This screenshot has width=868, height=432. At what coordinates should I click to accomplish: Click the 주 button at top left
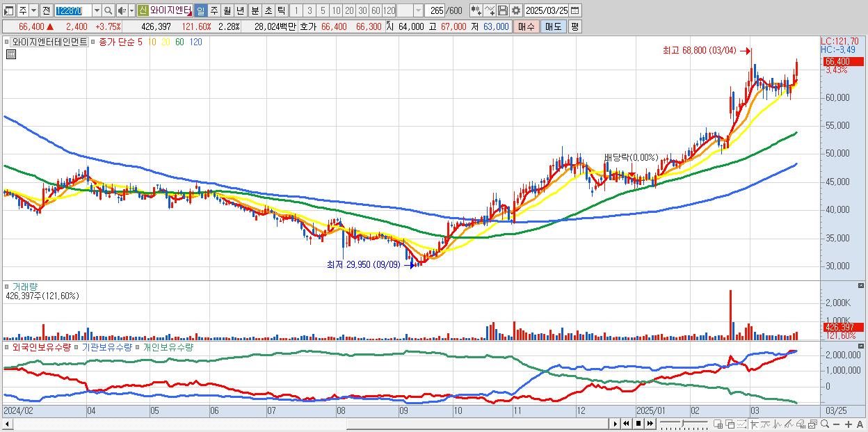point(22,10)
